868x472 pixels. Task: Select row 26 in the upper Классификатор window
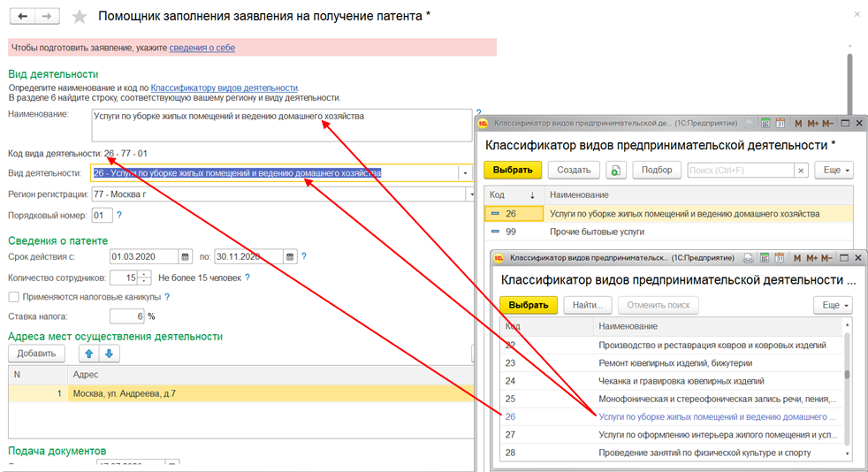[669, 214]
